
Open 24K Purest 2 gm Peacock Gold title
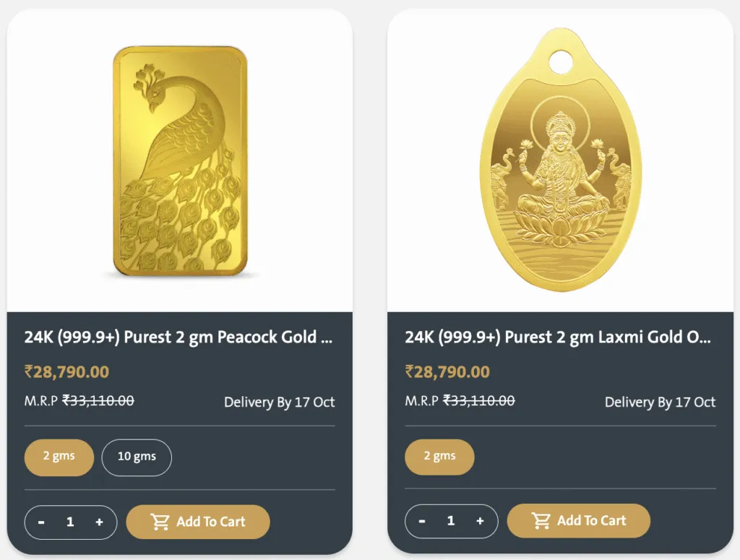pyautogui.click(x=178, y=337)
